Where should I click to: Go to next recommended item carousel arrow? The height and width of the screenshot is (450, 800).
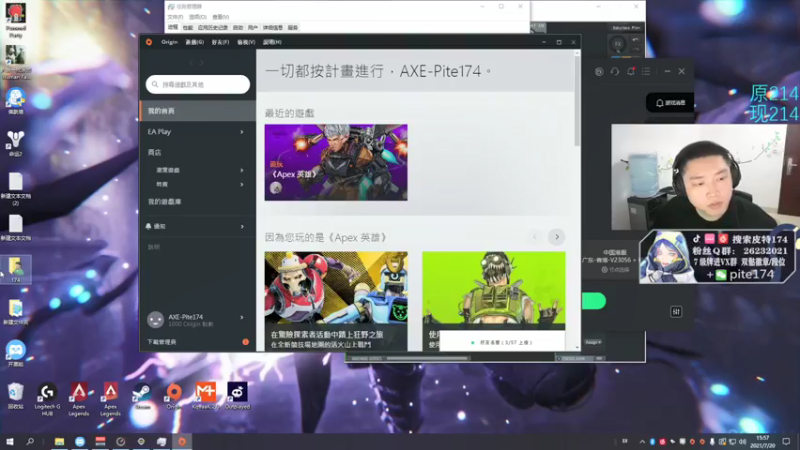(557, 237)
